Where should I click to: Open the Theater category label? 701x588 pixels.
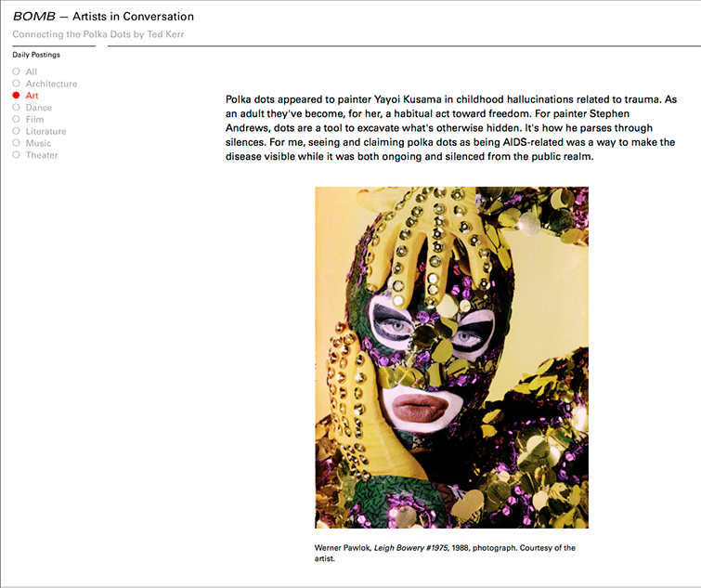42,155
